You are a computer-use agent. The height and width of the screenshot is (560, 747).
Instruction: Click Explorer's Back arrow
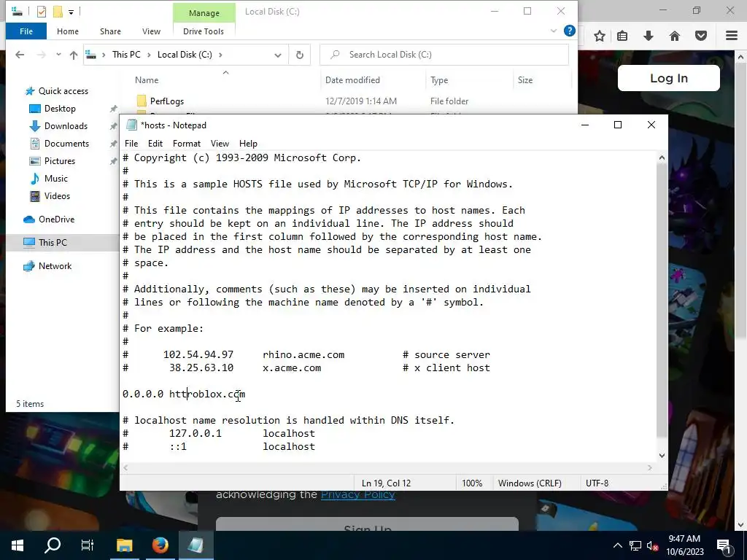20,55
